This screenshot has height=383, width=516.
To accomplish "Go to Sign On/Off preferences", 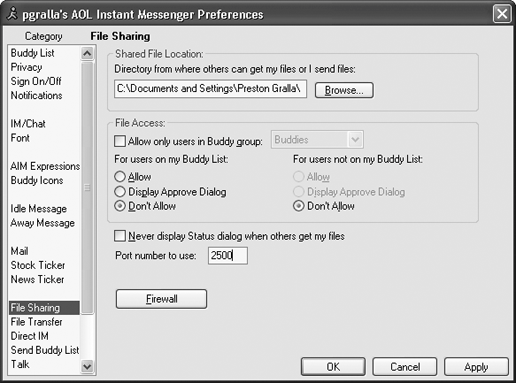I will pyautogui.click(x=36, y=81).
